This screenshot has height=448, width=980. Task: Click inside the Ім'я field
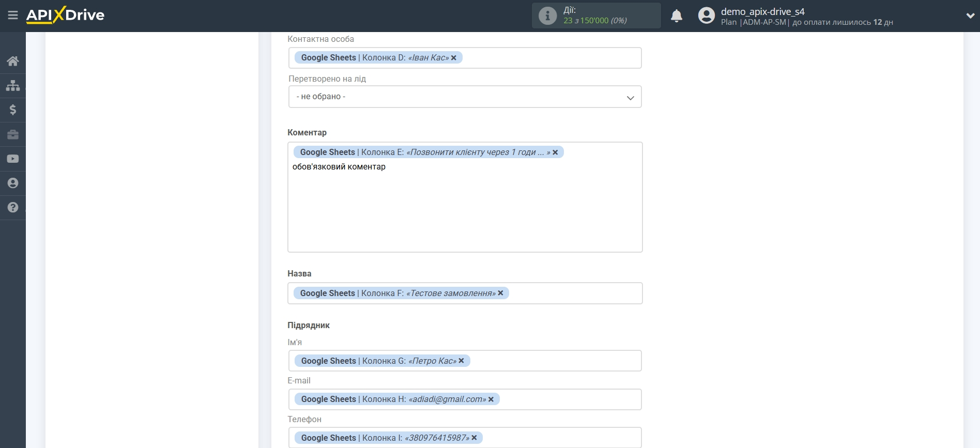point(465,361)
